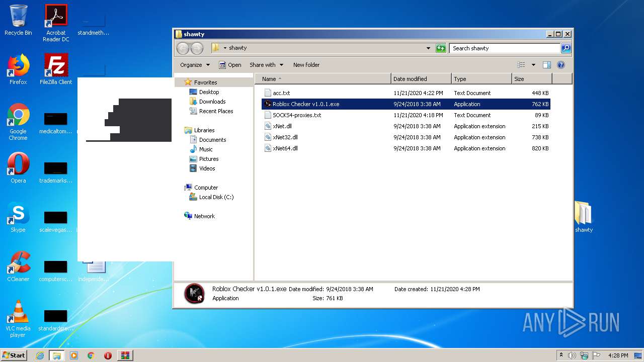This screenshot has width=644, height=362.
Task: Open Explorer help question mark icon
Action: click(561, 65)
